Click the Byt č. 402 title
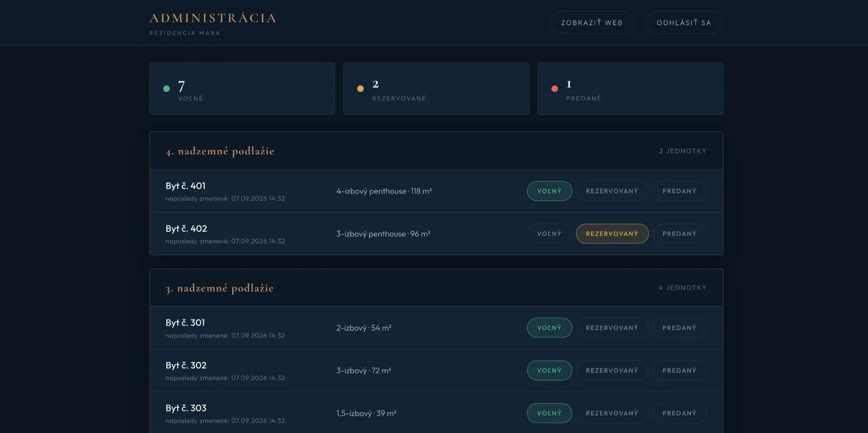The height and width of the screenshot is (433, 868). coord(186,229)
